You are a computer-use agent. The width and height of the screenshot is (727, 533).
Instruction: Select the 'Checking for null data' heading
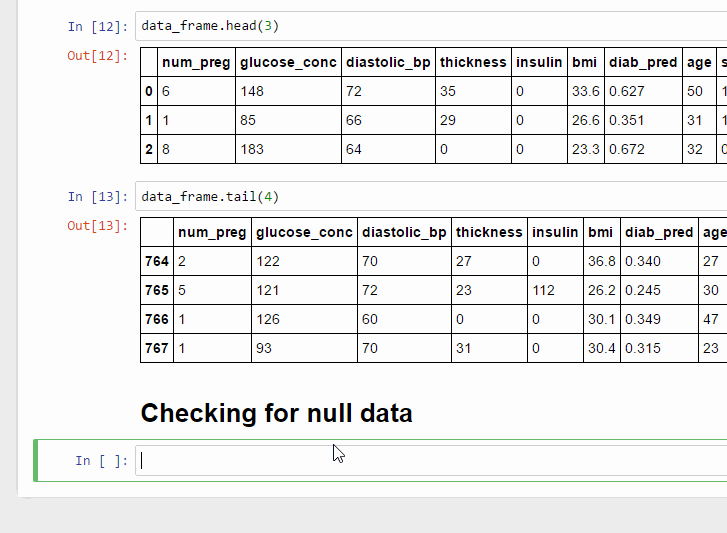coord(276,413)
